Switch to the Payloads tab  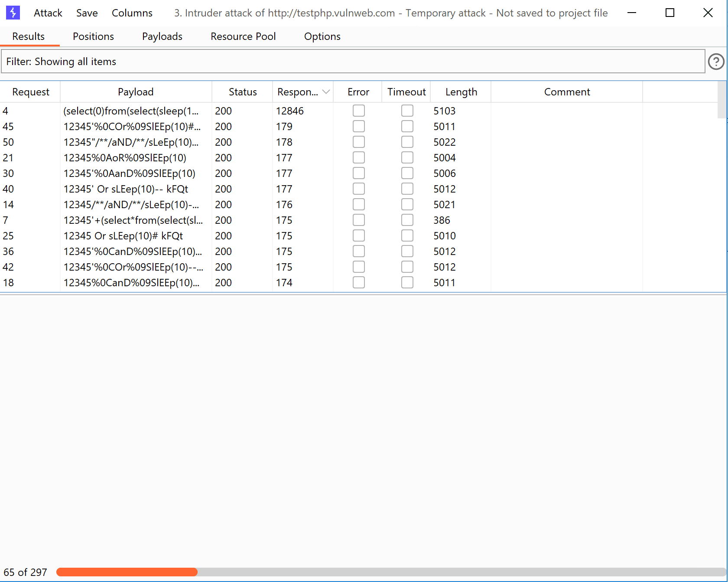162,36
